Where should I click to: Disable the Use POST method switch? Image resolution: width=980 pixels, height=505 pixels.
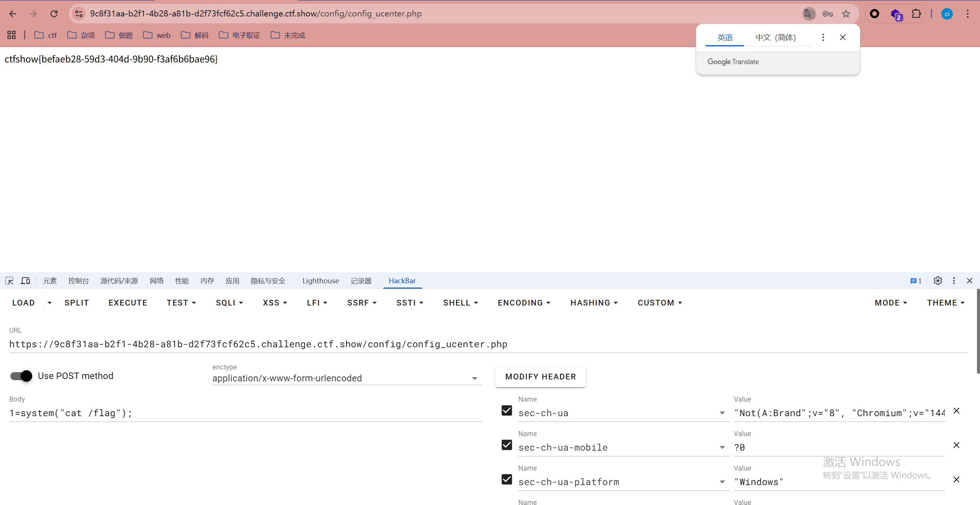pyautogui.click(x=21, y=376)
